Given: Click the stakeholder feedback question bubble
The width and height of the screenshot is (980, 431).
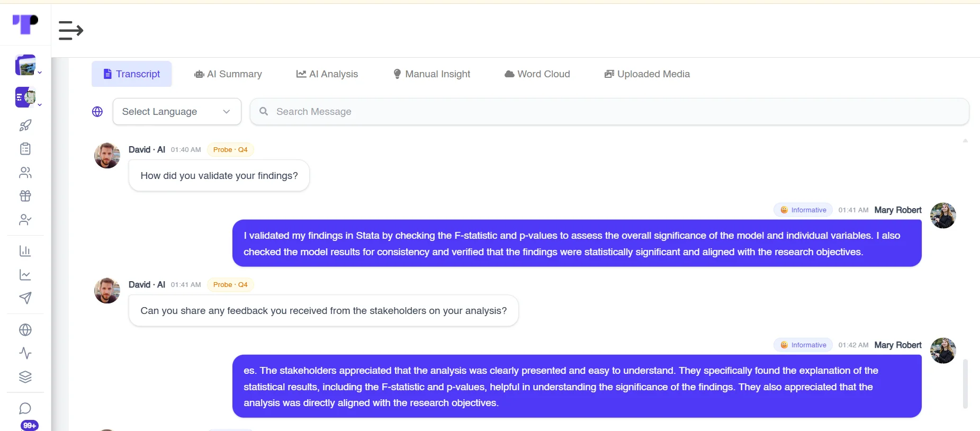Looking at the screenshot, I should 323,311.
